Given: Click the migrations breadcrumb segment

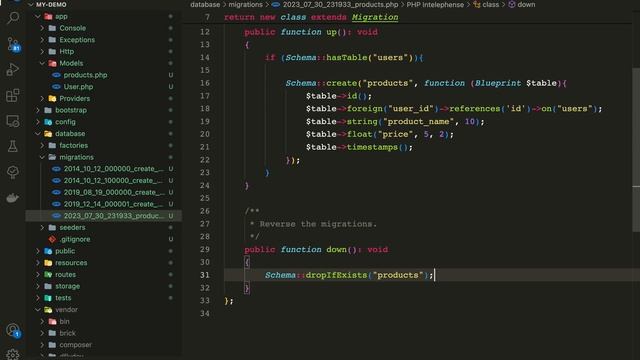Looking at the screenshot, I should coord(245,4).
